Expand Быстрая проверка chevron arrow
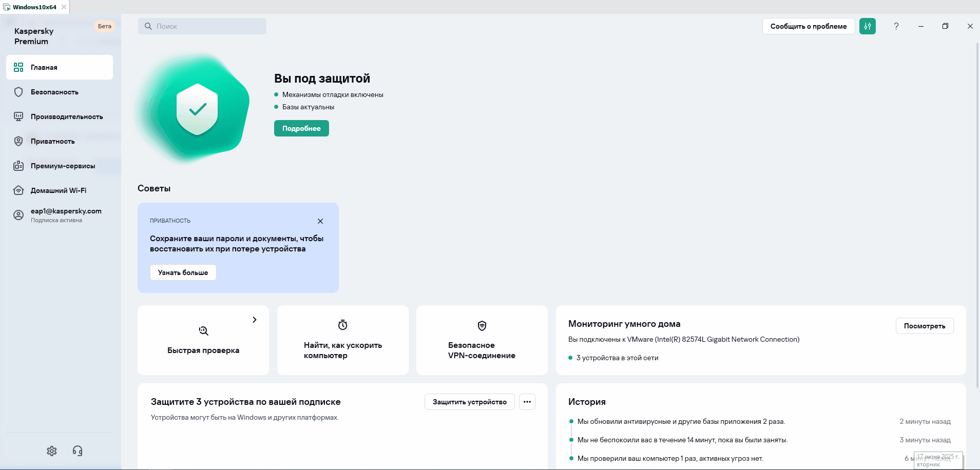This screenshot has width=980, height=470. [x=255, y=320]
